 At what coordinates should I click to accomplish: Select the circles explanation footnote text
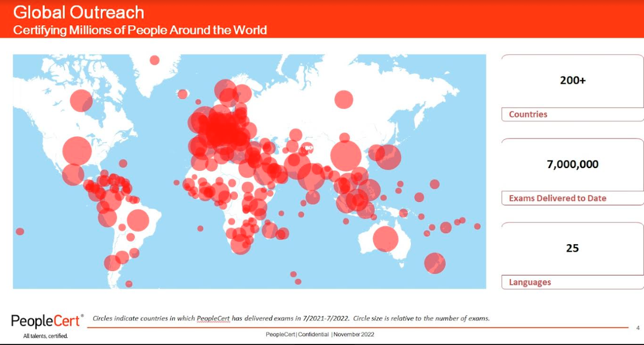(290, 318)
